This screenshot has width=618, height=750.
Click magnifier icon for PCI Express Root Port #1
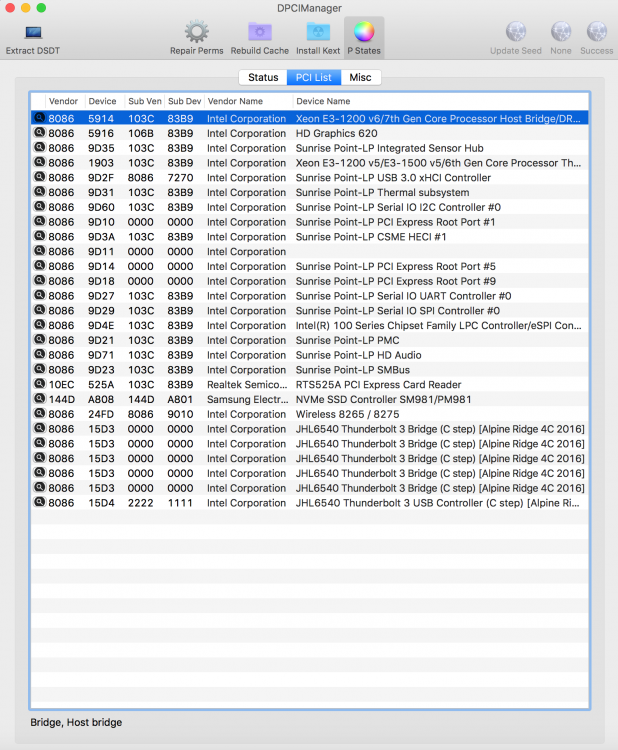39,222
